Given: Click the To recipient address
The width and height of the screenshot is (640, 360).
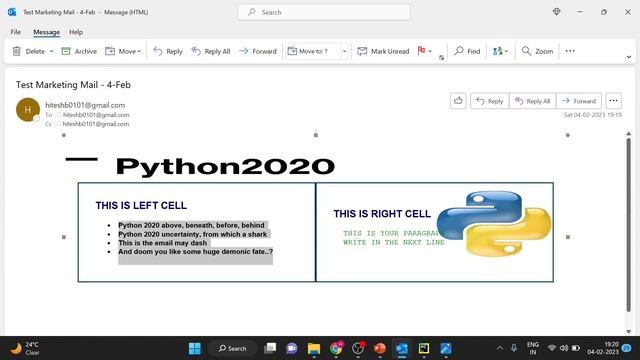Looking at the screenshot, I should click(x=96, y=115).
